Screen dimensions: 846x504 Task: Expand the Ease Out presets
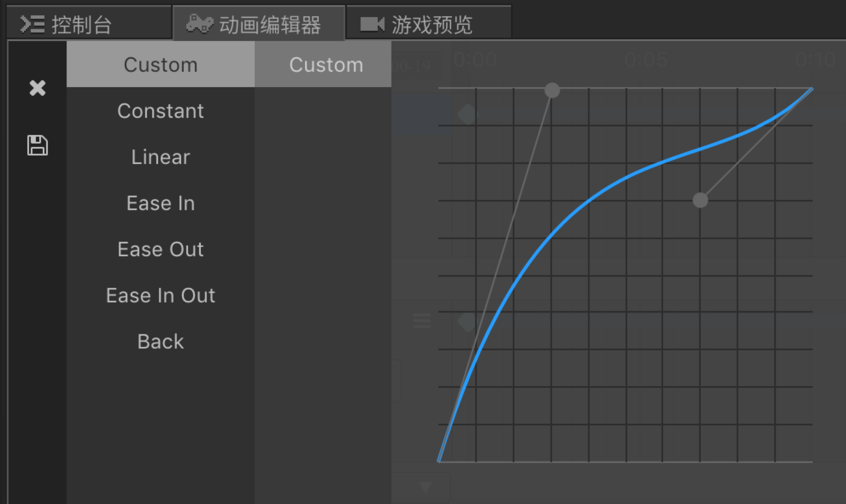point(161,249)
